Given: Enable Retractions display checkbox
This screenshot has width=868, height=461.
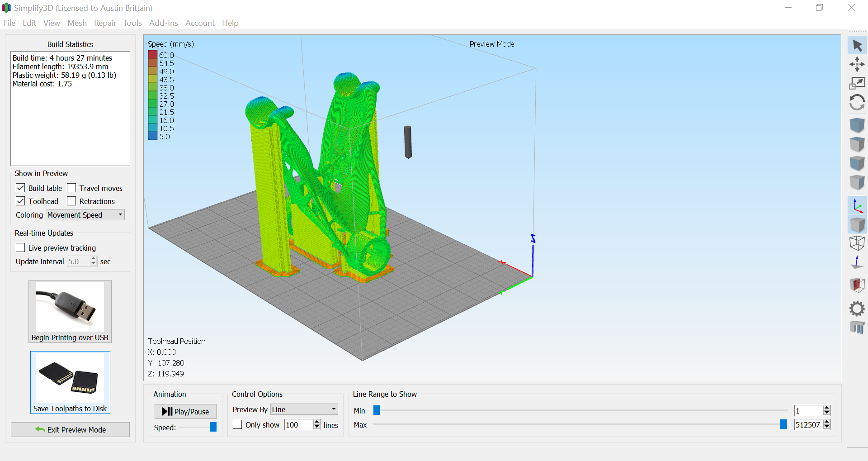Looking at the screenshot, I should 71,201.
